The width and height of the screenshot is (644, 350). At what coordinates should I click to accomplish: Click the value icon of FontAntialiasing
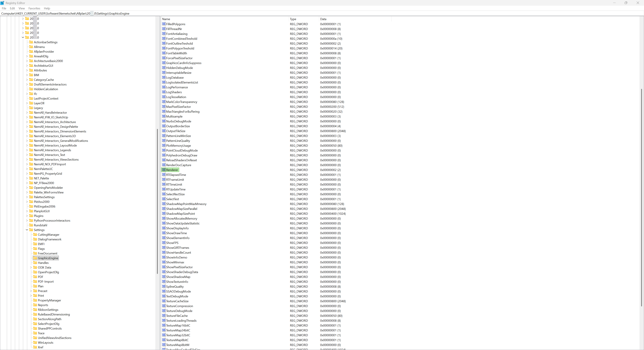[x=164, y=34]
